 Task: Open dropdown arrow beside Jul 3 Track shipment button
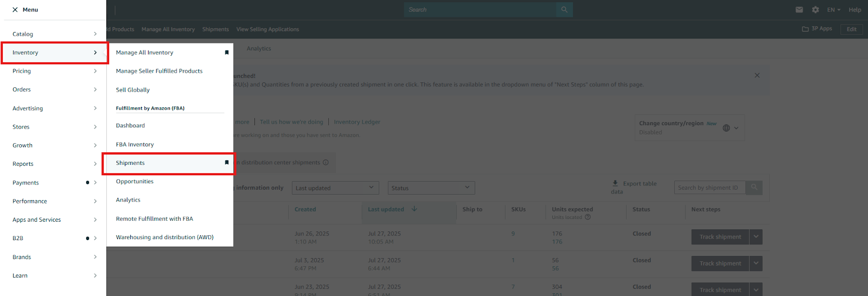[756, 263]
